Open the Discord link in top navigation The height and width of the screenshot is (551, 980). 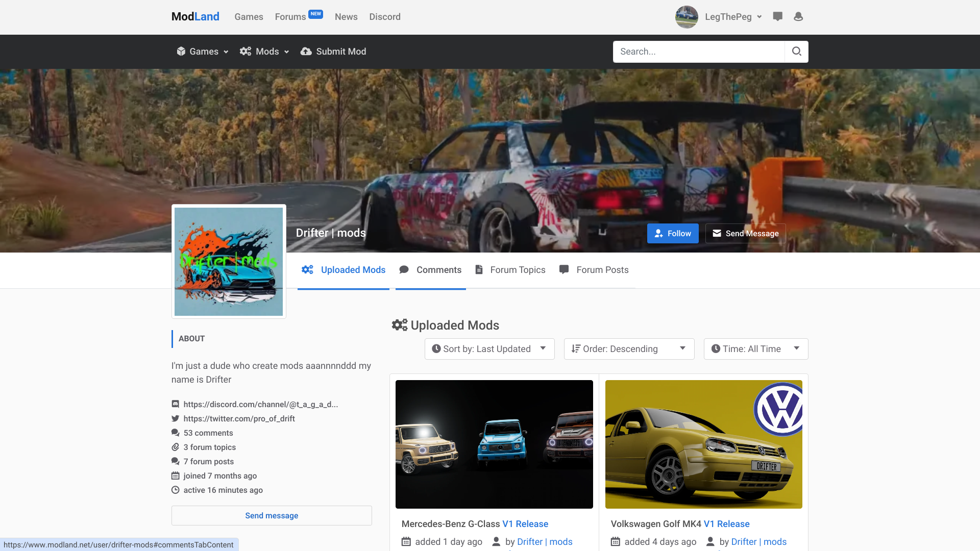pos(385,17)
